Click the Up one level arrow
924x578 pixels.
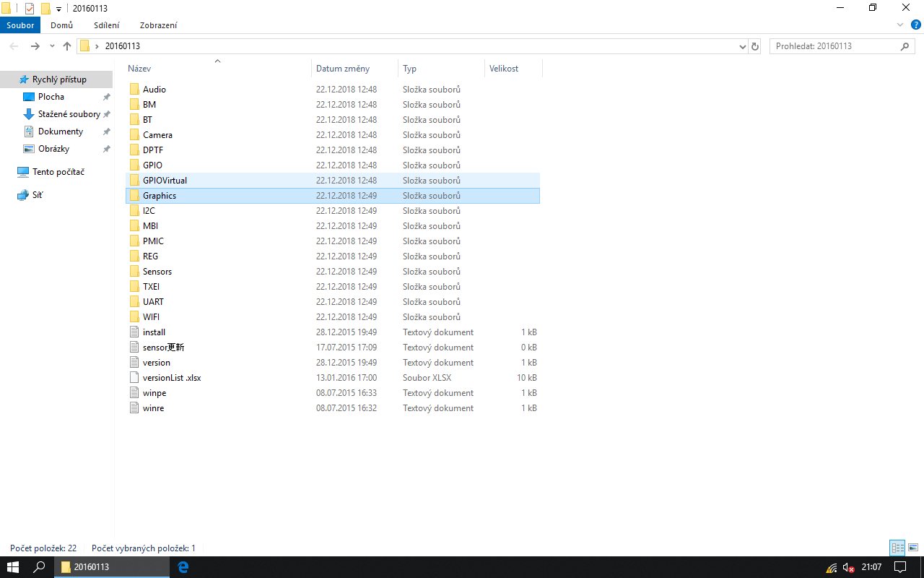click(67, 46)
